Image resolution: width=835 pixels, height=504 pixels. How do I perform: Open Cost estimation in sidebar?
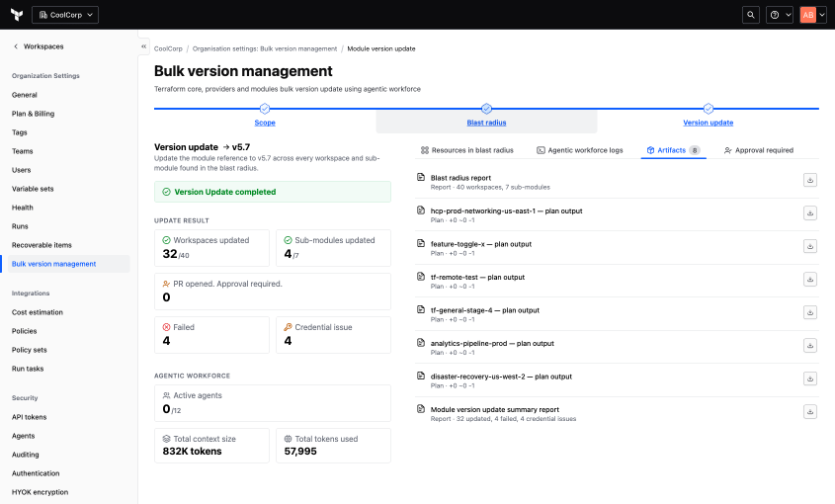[x=38, y=312]
